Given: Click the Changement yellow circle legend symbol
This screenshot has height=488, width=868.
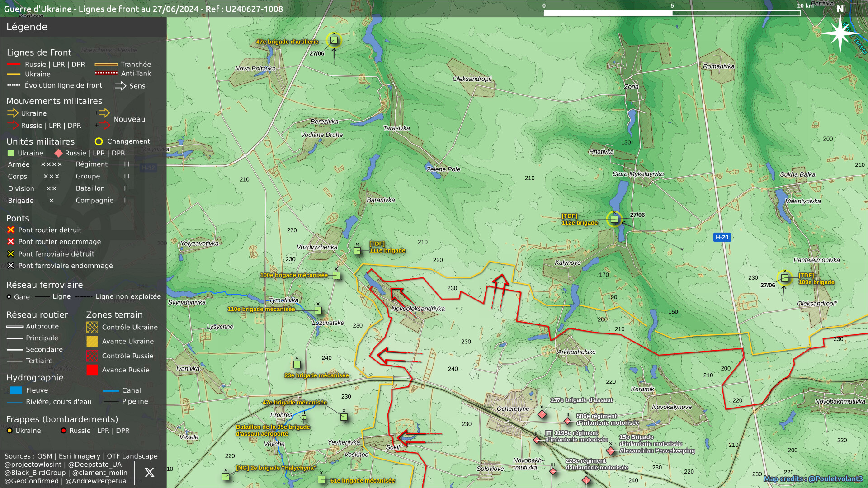Looking at the screenshot, I should (99, 141).
